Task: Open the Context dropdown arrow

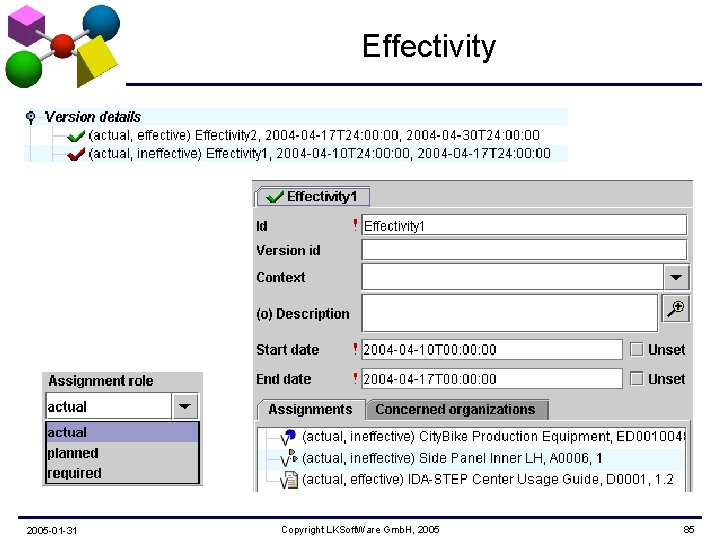Action: [676, 277]
